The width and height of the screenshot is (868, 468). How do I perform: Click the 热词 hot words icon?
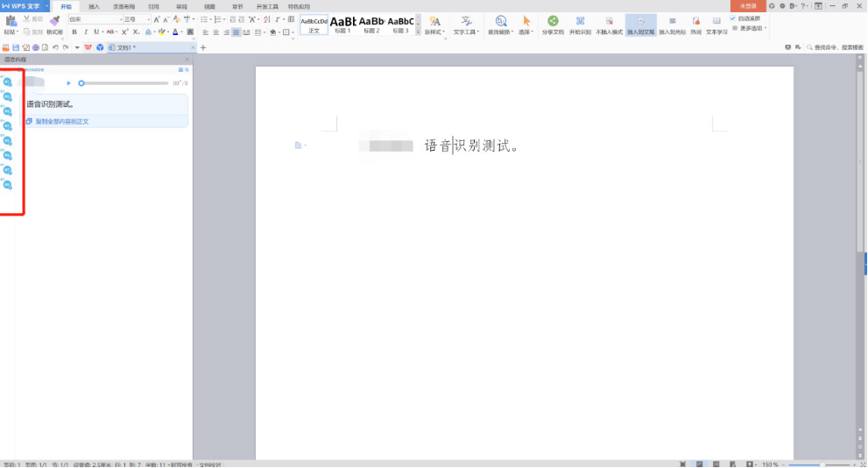[x=695, y=21]
